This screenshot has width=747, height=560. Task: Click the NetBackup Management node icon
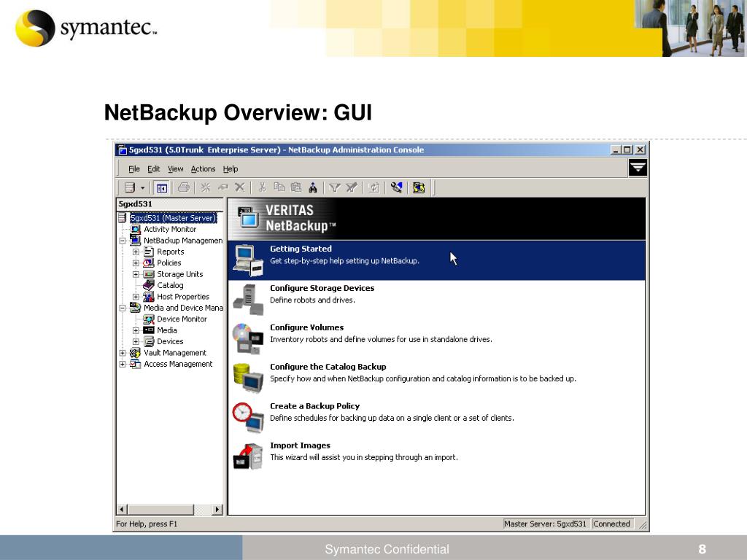[x=135, y=241]
